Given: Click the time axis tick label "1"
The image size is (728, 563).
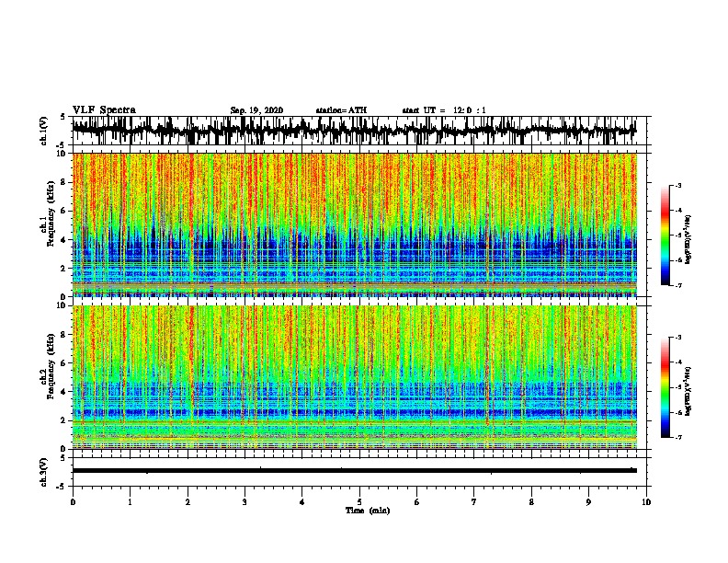Looking at the screenshot, I should pos(130,502).
